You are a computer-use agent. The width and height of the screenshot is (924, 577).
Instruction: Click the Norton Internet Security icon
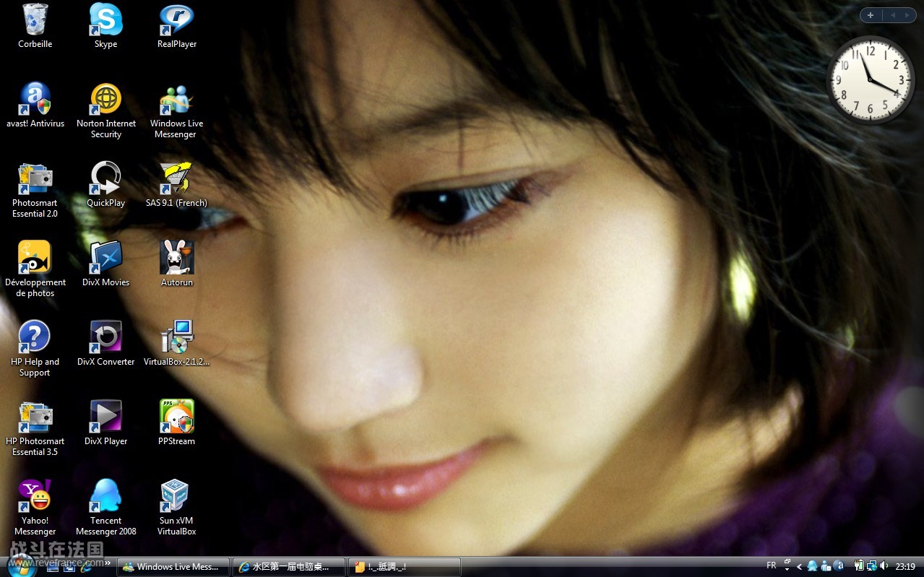coord(106,111)
